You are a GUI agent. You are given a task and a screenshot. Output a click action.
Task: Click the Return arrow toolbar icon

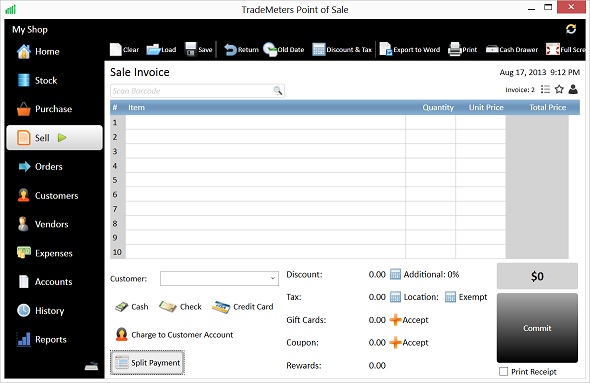(230, 49)
